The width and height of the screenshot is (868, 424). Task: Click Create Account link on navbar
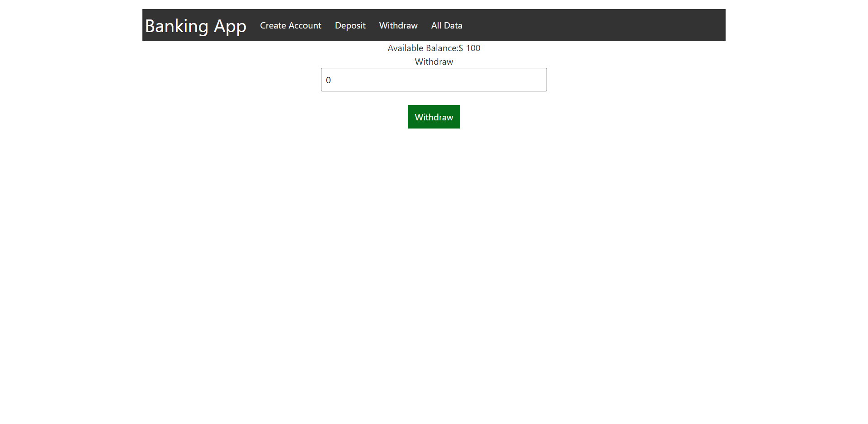tap(291, 25)
